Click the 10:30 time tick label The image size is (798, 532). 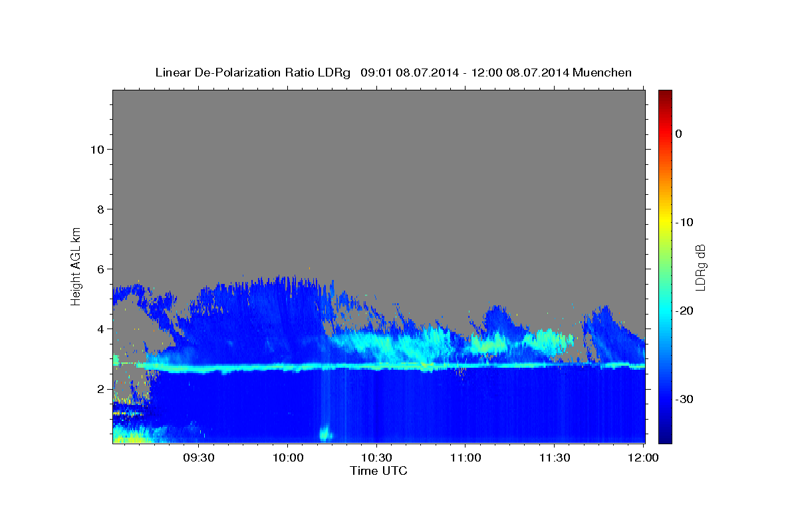click(376, 458)
